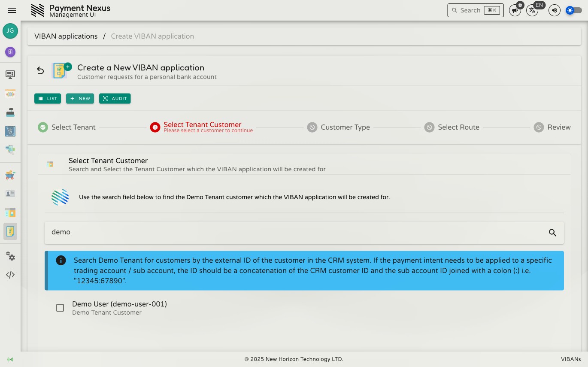
Task: Click the orange window sidebar icon
Action: point(10,94)
